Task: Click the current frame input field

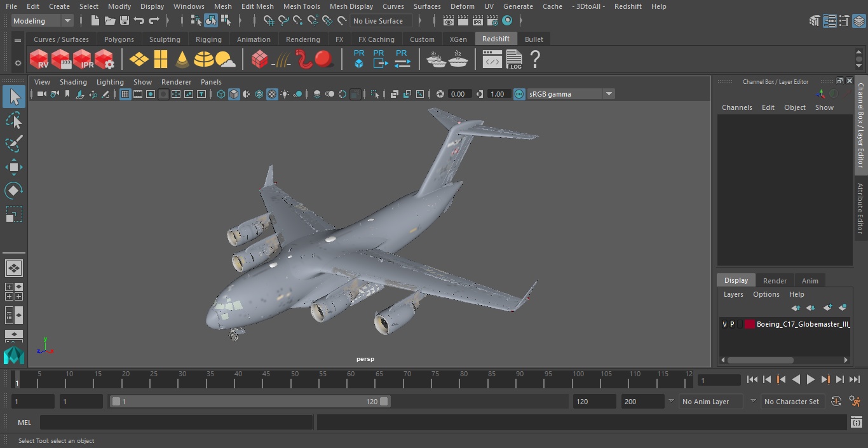Action: coord(719,380)
